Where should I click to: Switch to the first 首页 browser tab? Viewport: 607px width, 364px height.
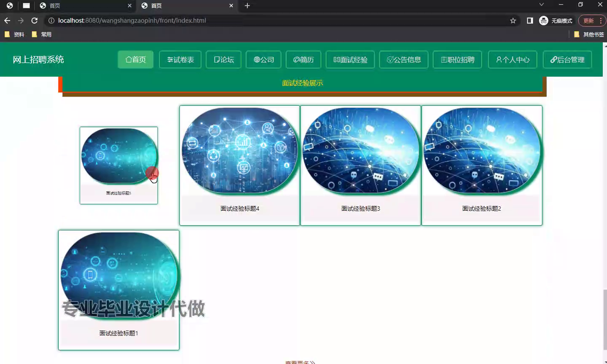(x=86, y=5)
